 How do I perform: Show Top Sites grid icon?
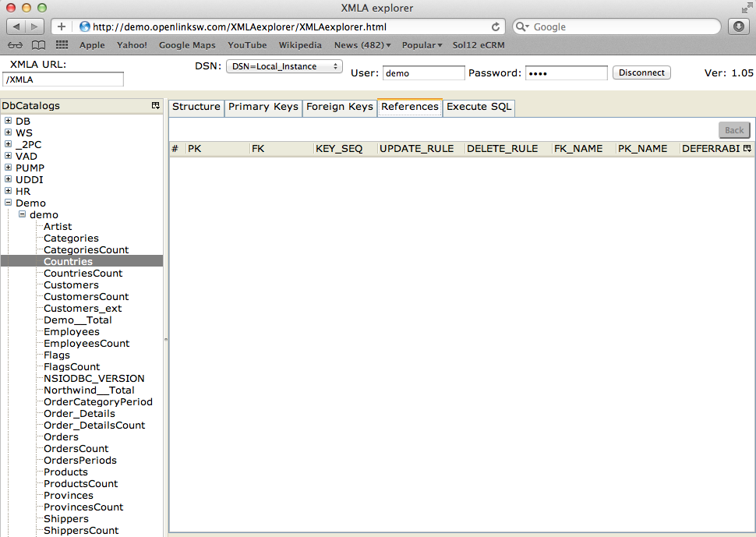click(x=62, y=45)
